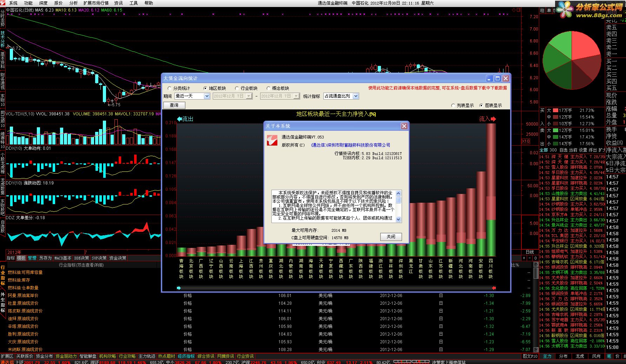
Task: Click 管理 manage button
Action: tap(32, 258)
